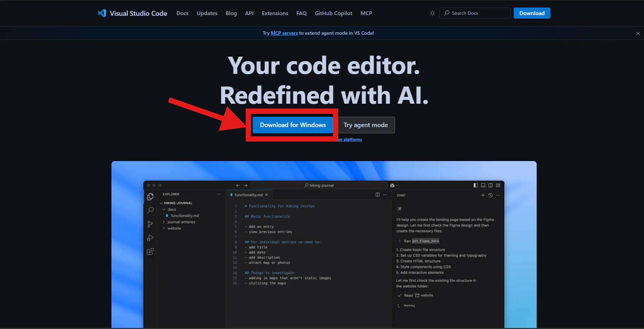Screen dimensions: 644x329
Task: Open the editor more actions ellipsis
Action: coord(385,195)
